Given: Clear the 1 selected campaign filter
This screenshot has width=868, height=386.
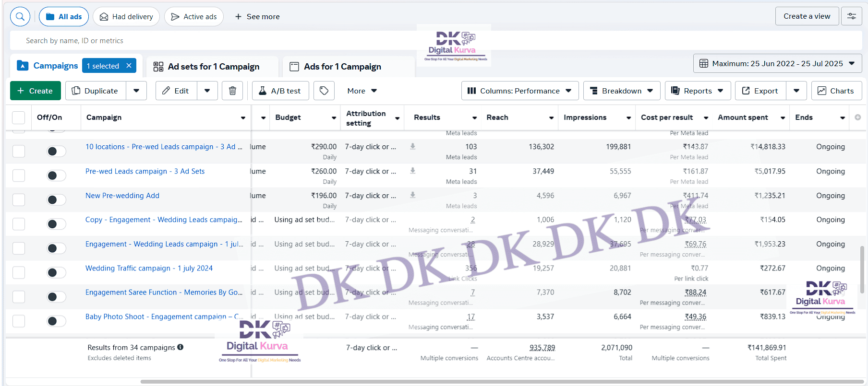Looking at the screenshot, I should coord(129,66).
